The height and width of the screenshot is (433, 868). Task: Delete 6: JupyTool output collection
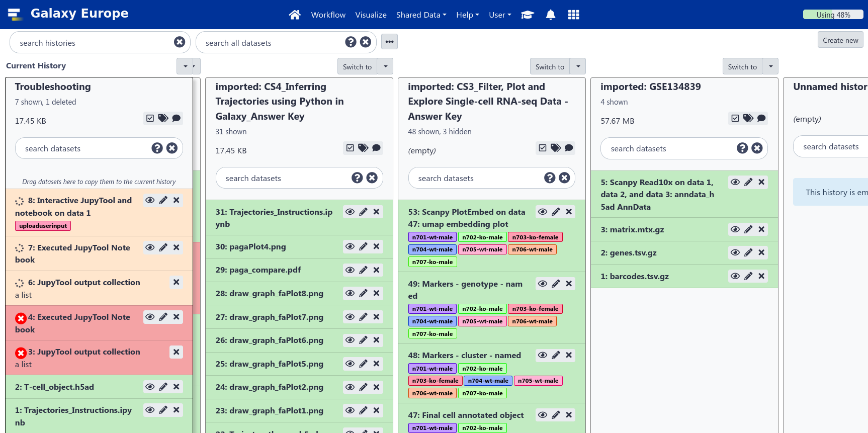(177, 282)
